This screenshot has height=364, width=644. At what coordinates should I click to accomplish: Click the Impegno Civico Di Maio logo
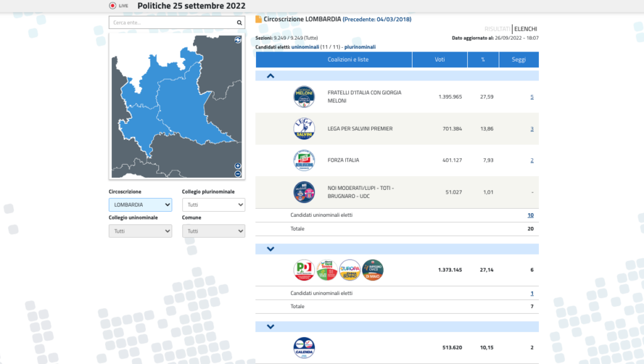[372, 270]
